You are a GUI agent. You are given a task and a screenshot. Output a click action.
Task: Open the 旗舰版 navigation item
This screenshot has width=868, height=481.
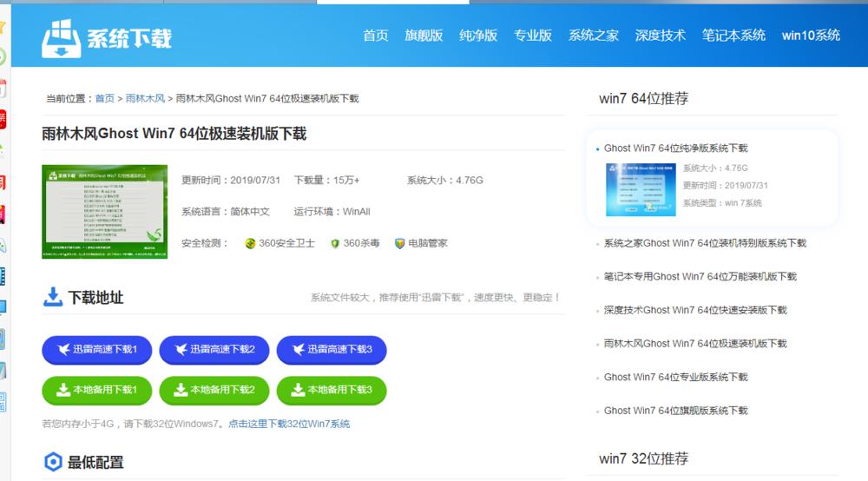(424, 36)
